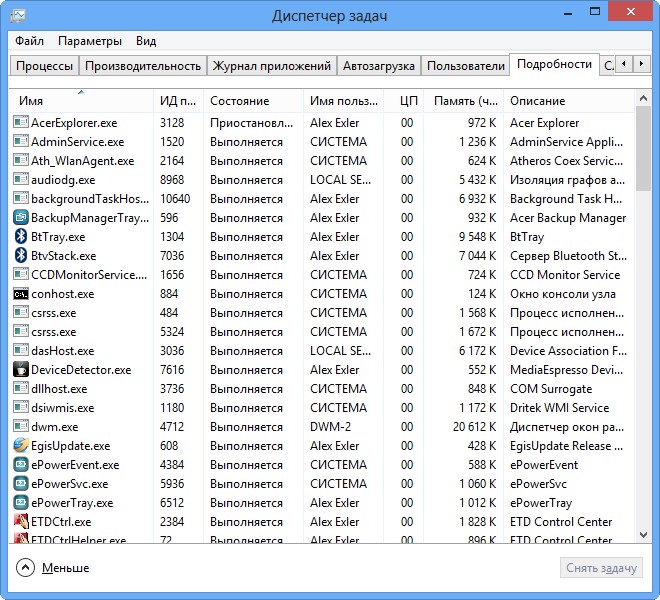The image size is (660, 600).
Task: Click the DeviceDetector.exe coffee cup icon
Action: (21, 370)
